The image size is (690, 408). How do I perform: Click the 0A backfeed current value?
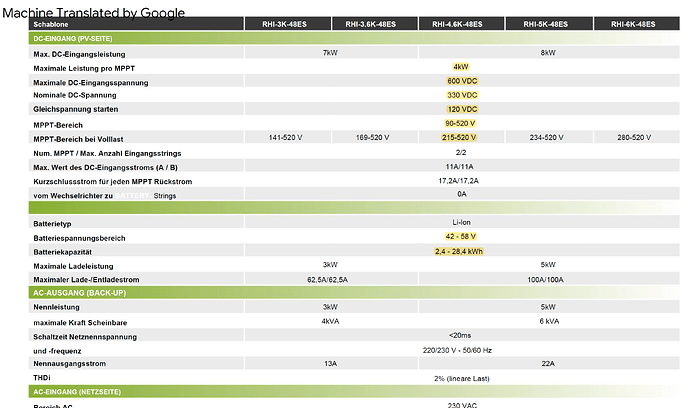click(462, 194)
